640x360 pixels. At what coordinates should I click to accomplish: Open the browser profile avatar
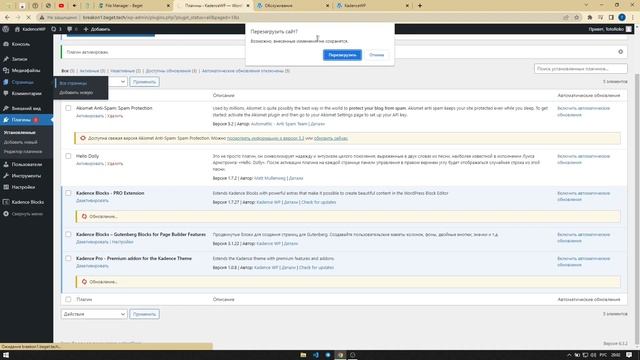click(x=622, y=18)
